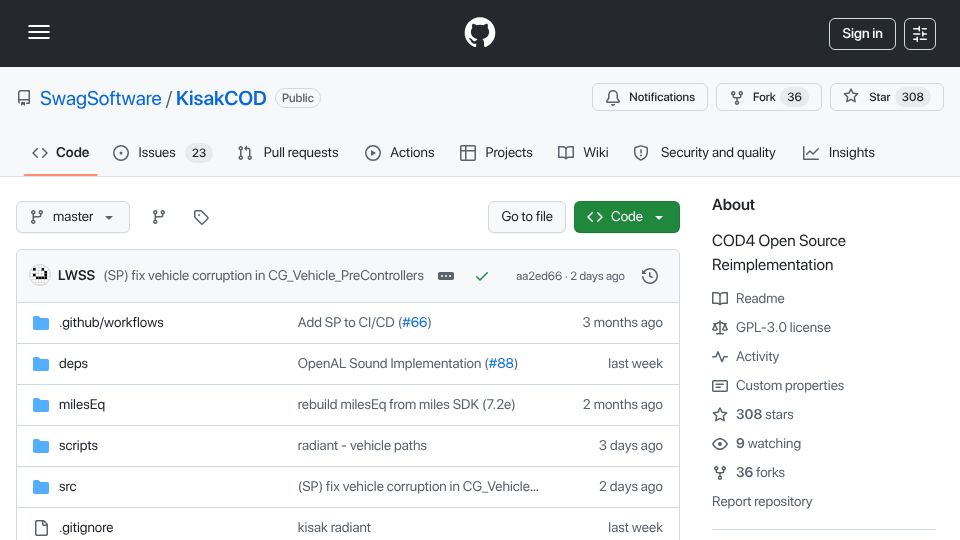Screen dimensions: 960x540
Task: Open the Actions tab
Action: click(399, 152)
